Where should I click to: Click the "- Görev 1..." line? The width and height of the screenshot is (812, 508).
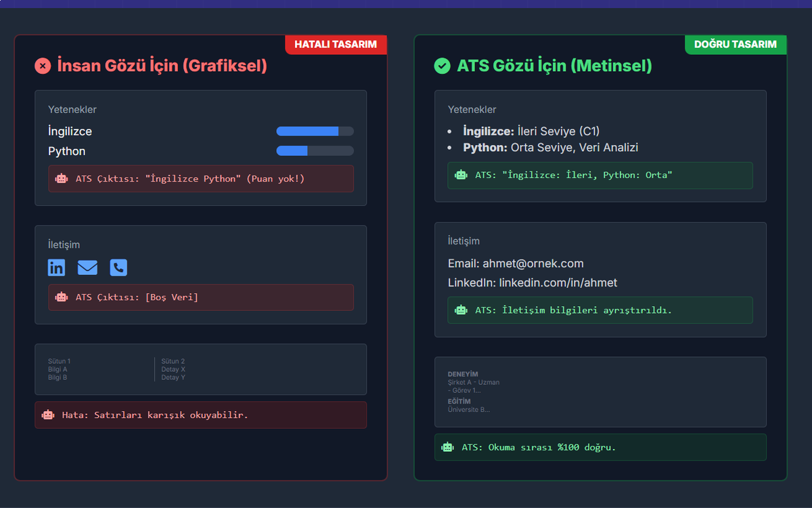point(464,390)
